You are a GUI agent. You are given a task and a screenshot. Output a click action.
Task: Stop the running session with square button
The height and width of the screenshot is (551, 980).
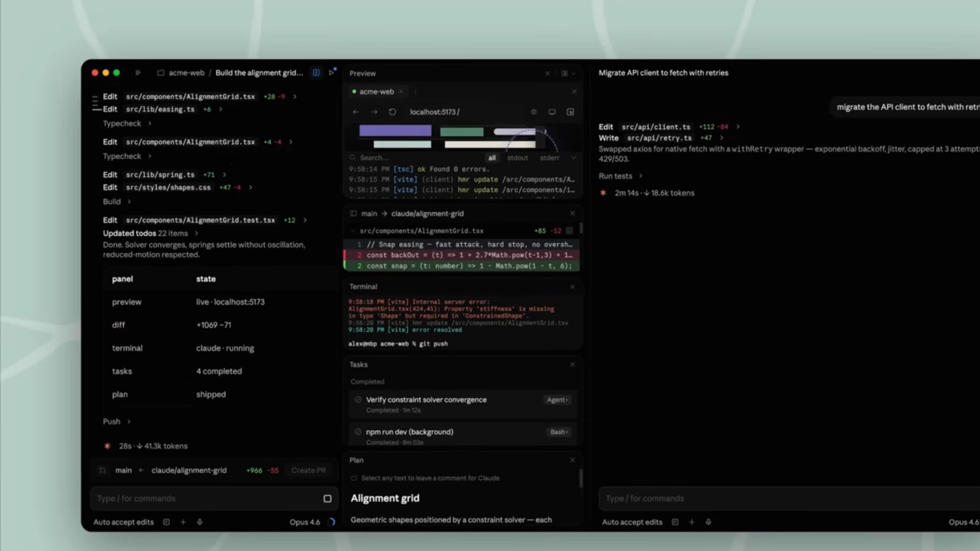coord(327,498)
